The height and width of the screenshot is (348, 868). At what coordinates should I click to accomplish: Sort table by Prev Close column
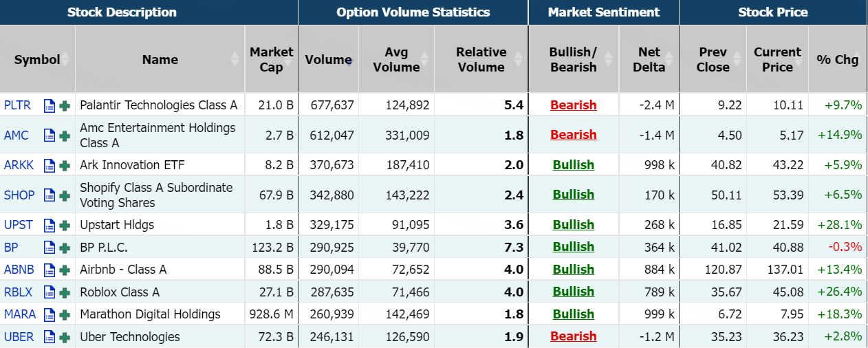(x=713, y=60)
